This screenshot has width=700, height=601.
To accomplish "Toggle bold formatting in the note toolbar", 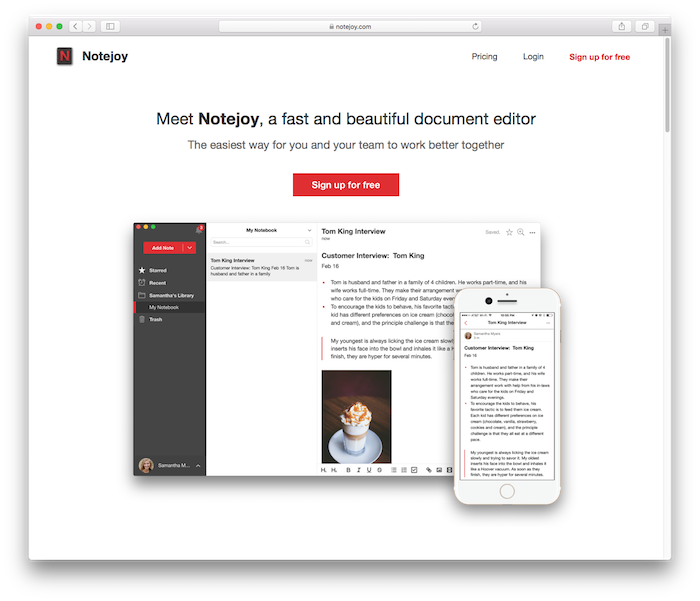I will coord(348,469).
